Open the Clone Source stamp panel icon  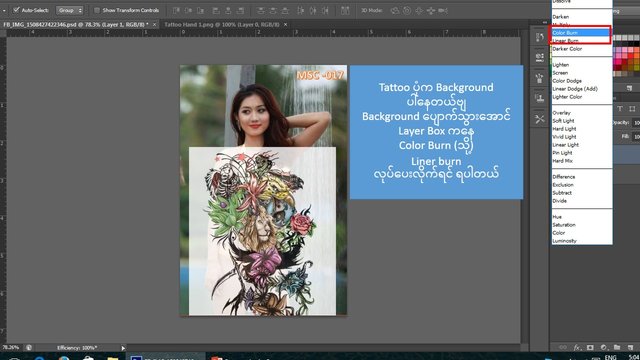(540, 98)
